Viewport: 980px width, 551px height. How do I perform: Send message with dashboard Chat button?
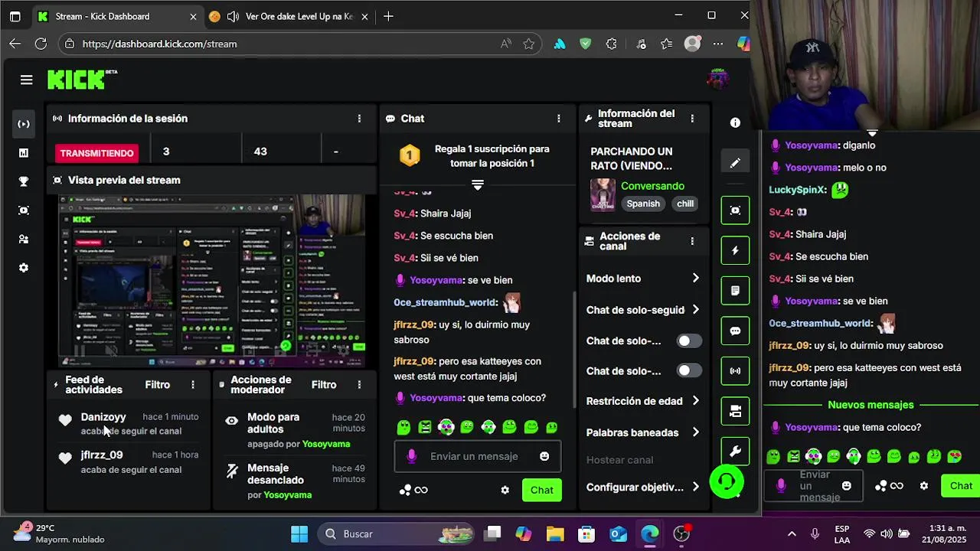(542, 490)
